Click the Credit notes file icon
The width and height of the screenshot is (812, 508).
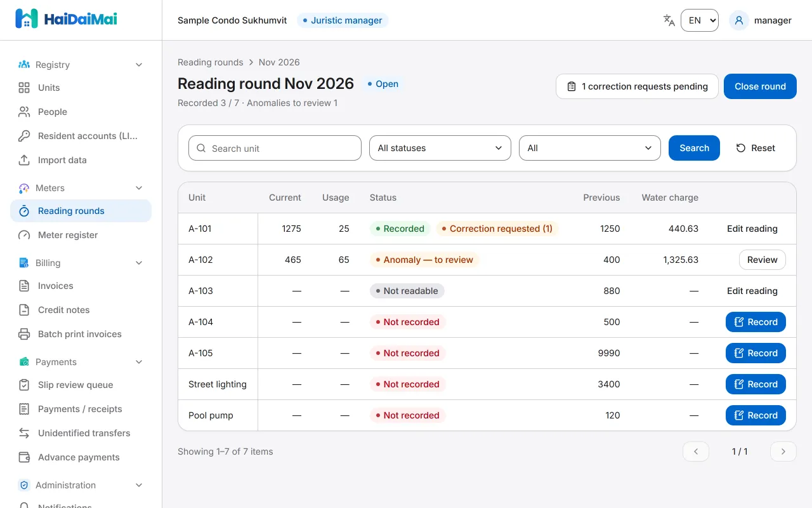click(x=24, y=310)
